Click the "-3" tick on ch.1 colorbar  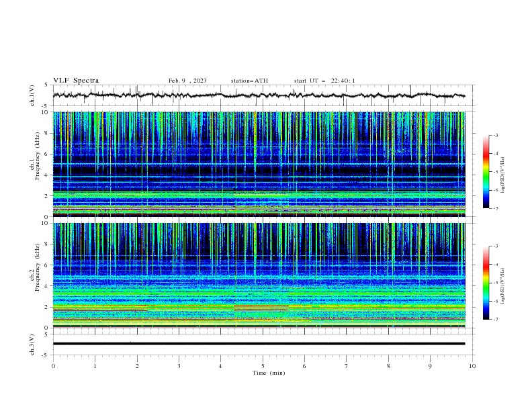point(496,135)
